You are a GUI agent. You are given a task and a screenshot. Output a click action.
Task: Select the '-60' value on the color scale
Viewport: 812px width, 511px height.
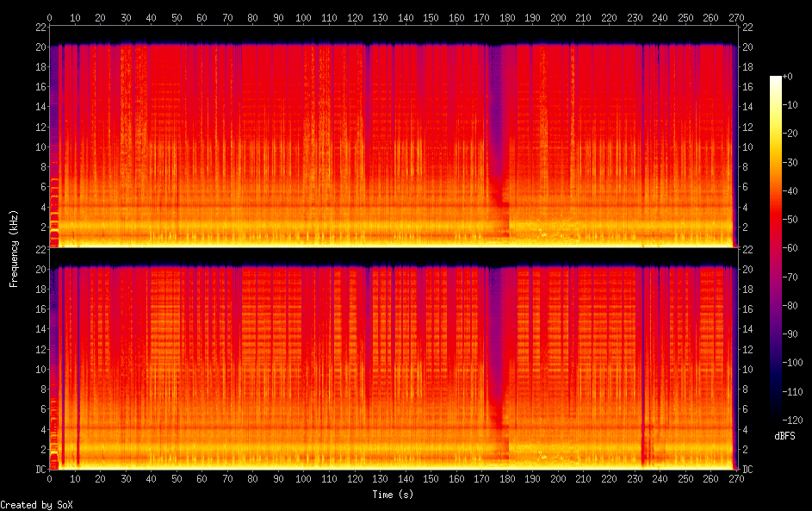click(x=790, y=247)
